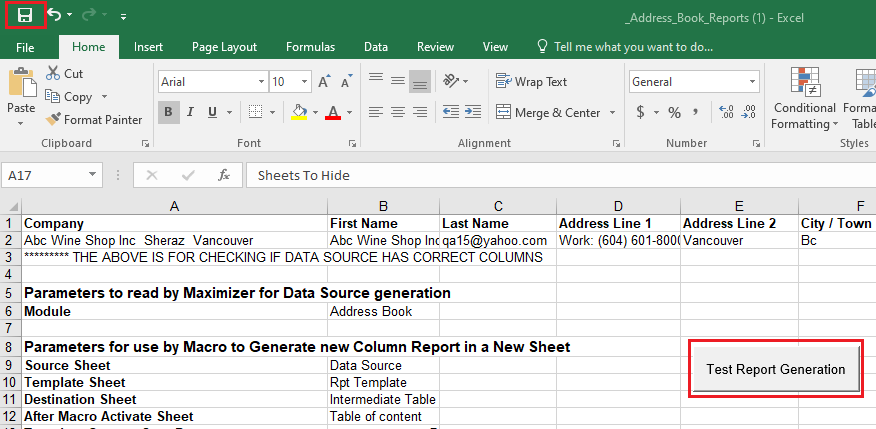Open Customize Quick Access Toolbar dropdown
Image resolution: width=876 pixels, height=429 pixels.
point(123,17)
